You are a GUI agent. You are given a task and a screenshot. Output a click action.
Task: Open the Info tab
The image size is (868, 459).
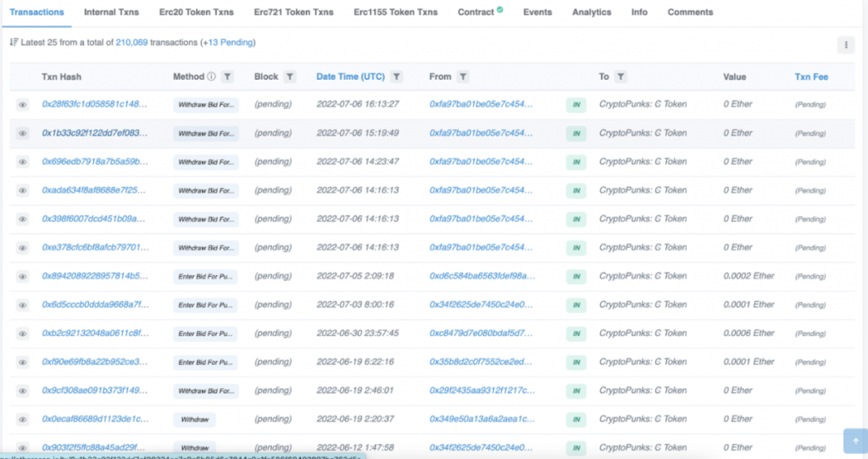click(639, 12)
